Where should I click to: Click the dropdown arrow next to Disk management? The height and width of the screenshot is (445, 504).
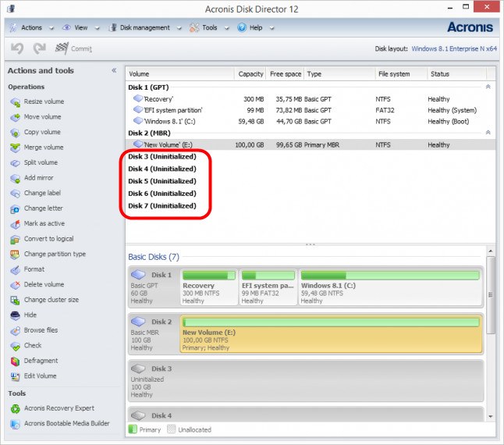(179, 28)
